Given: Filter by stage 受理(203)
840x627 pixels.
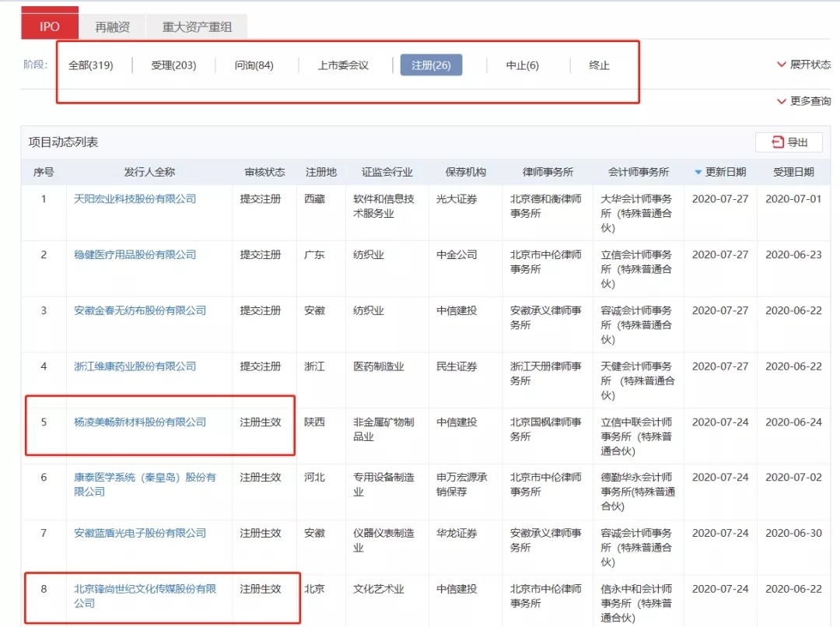Looking at the screenshot, I should (x=173, y=65).
